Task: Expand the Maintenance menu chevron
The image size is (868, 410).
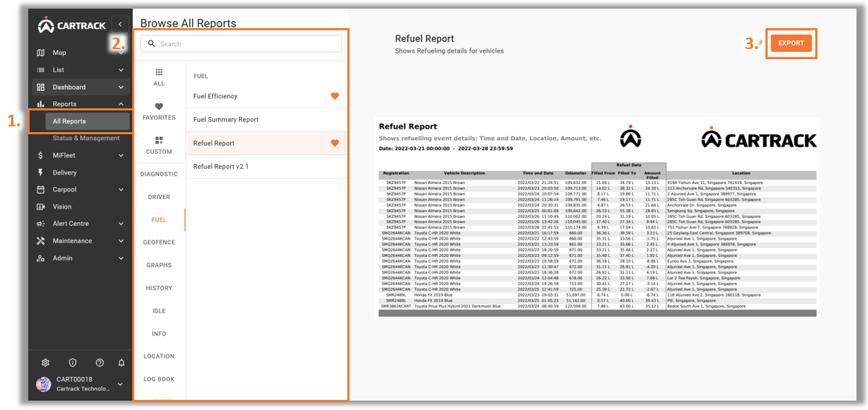Action: 121,240
